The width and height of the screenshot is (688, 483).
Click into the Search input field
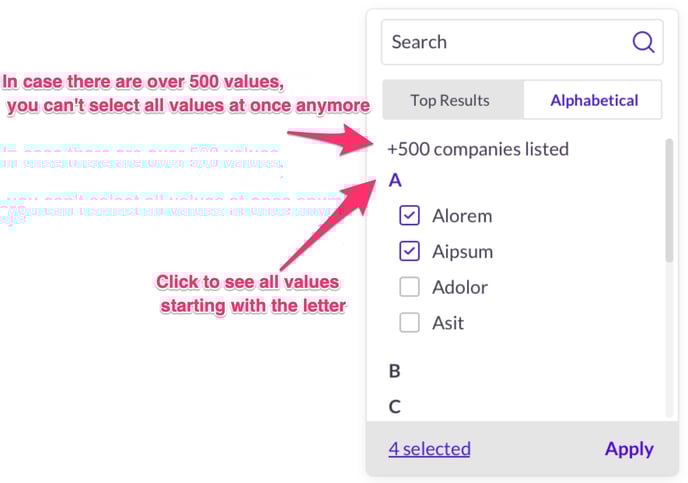pyautogui.click(x=522, y=42)
